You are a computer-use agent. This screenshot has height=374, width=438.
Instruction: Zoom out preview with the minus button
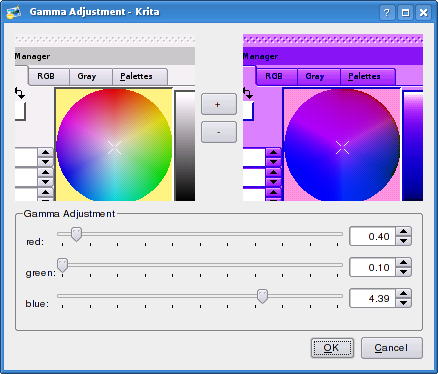point(219,132)
